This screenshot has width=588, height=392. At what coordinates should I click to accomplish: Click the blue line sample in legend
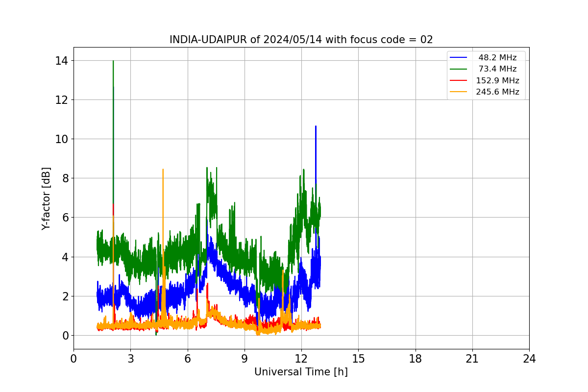point(459,58)
